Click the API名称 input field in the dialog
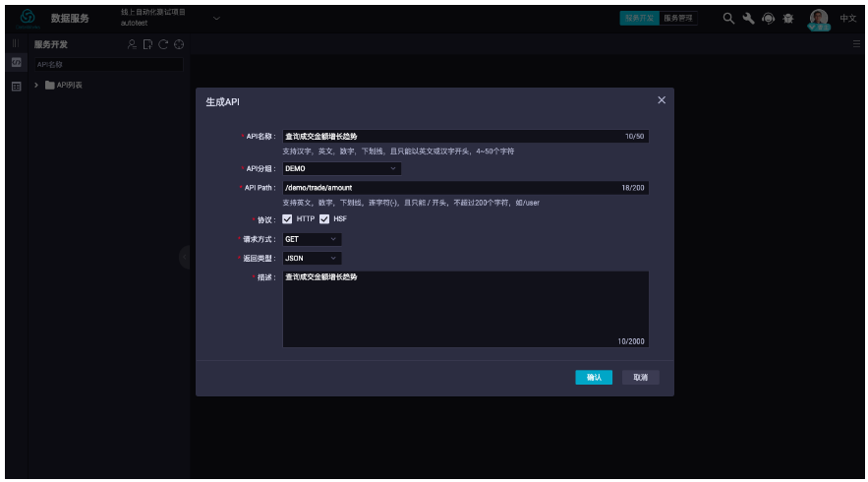The image size is (868, 482). [x=466, y=137]
